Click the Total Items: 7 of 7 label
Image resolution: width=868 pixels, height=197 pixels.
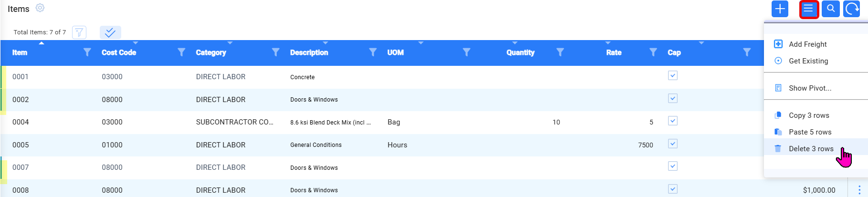(x=40, y=32)
